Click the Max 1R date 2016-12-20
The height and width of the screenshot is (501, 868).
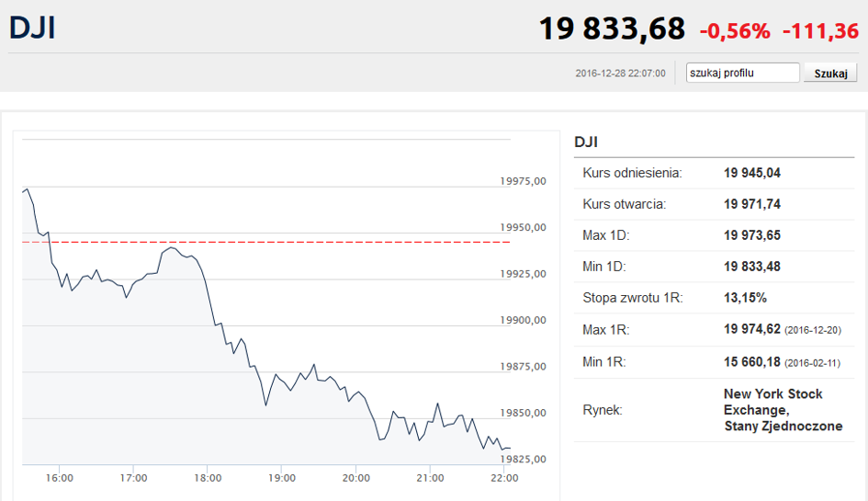pyautogui.click(x=813, y=330)
